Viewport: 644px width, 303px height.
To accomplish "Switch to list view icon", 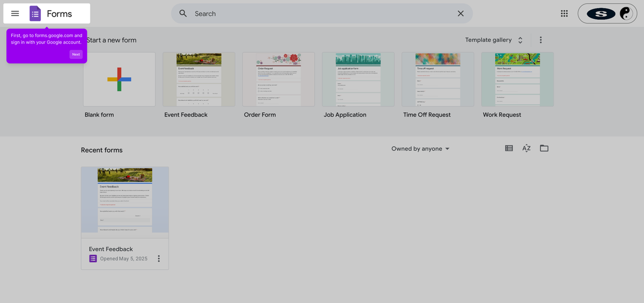I will click(x=509, y=148).
